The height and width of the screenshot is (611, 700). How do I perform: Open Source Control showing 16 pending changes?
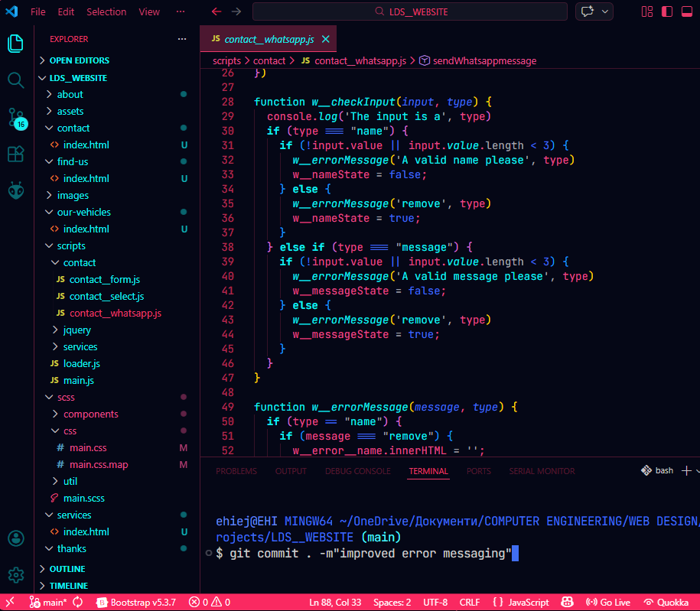point(15,116)
